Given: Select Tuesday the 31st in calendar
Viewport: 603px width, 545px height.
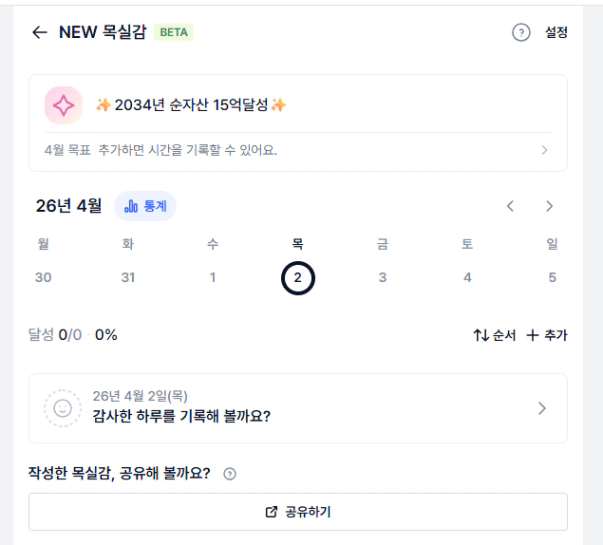Looking at the screenshot, I should tap(128, 277).
